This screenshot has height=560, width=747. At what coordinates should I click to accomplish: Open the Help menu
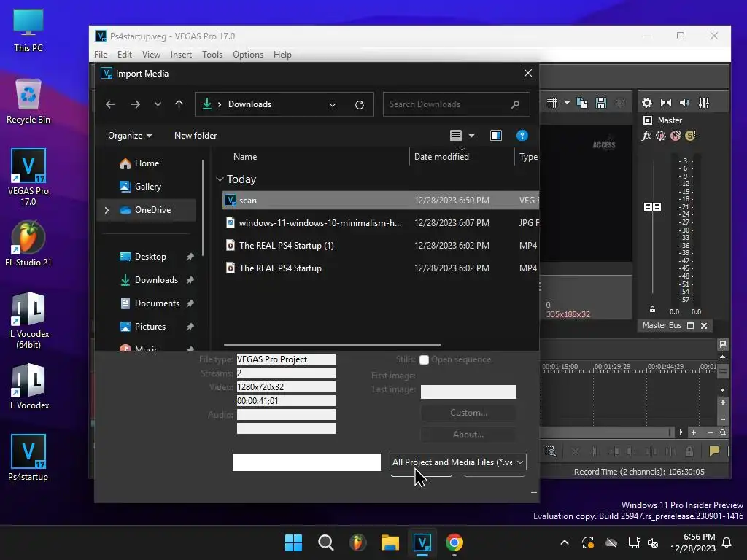[282, 55]
